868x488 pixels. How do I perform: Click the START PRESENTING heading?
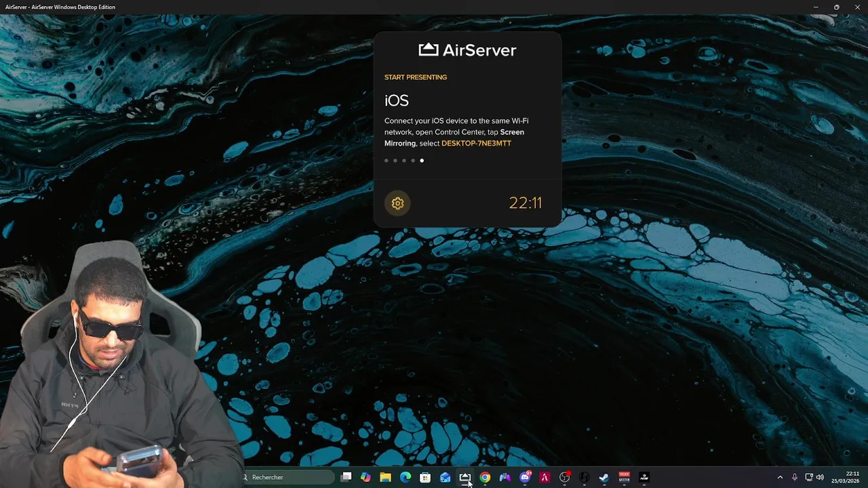(x=416, y=77)
